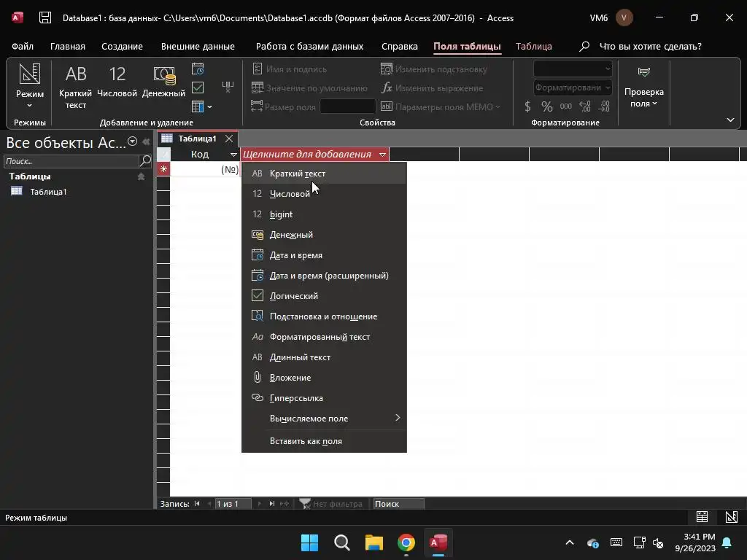
Task: Switch to the Таблица1 tab
Action: 197,139
